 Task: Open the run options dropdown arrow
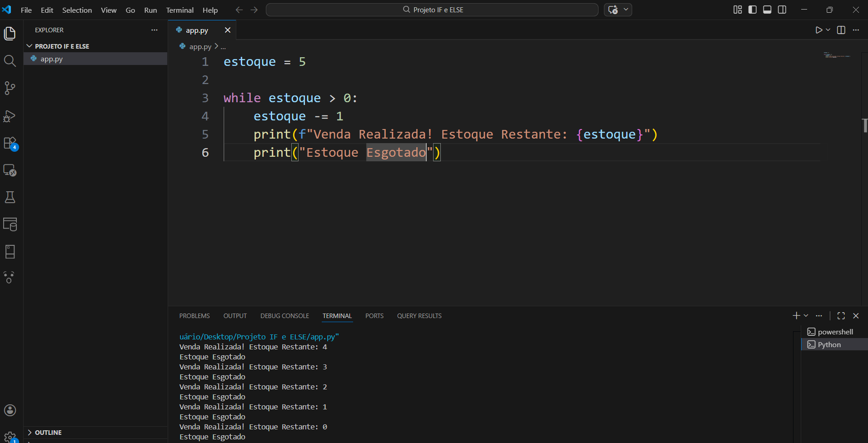tap(828, 30)
